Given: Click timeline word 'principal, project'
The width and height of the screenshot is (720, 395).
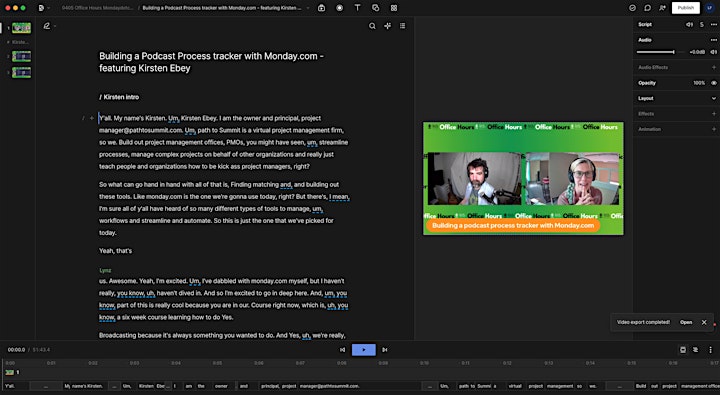Looking at the screenshot, I should (279, 386).
